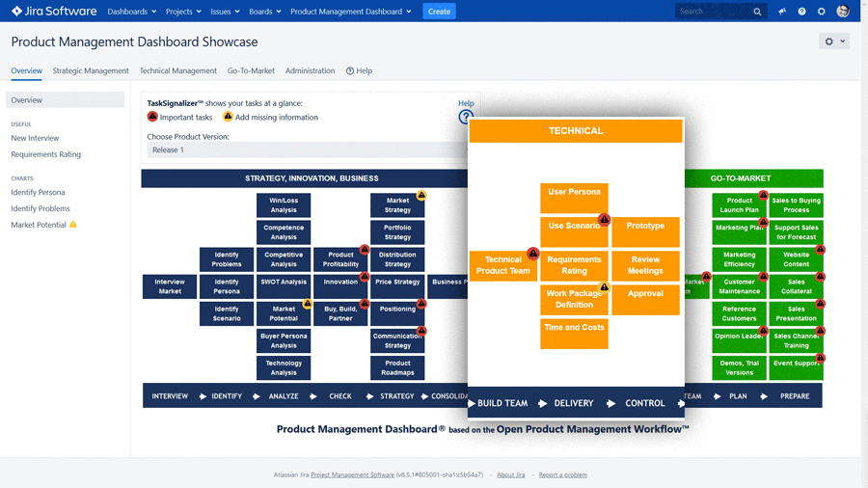Viewport: 868px width, 488px height.
Task: Click the Report a problem footer link
Action: [x=563, y=474]
